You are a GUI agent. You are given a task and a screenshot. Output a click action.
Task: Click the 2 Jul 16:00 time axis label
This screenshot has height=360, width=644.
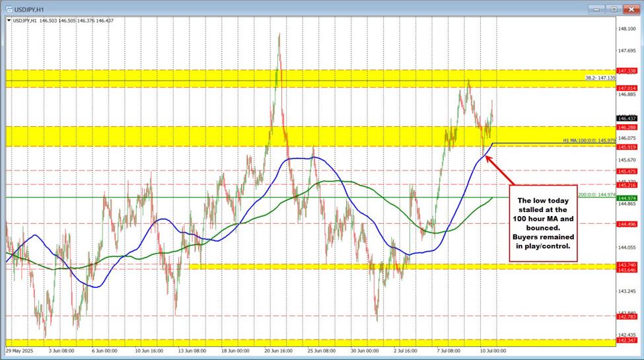(406, 351)
